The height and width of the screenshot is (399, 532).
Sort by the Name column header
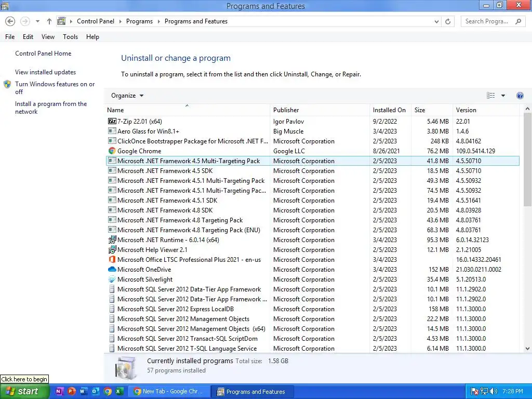click(x=187, y=110)
